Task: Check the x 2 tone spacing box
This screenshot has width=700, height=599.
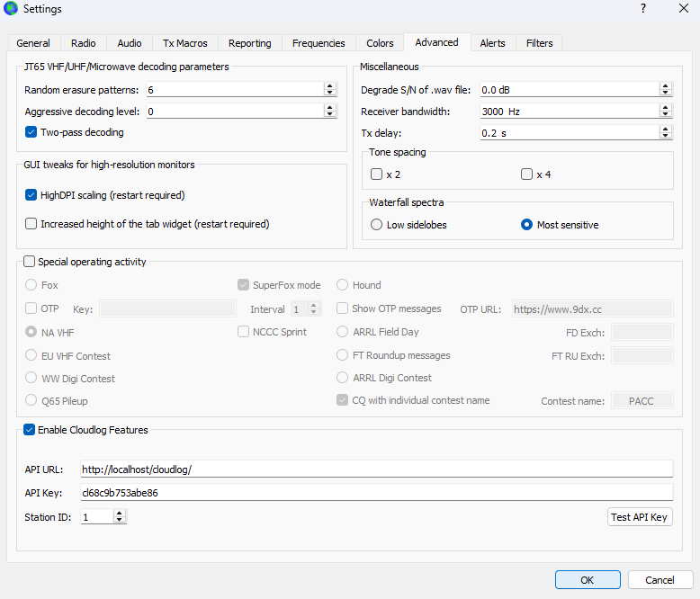Action: tap(377, 174)
